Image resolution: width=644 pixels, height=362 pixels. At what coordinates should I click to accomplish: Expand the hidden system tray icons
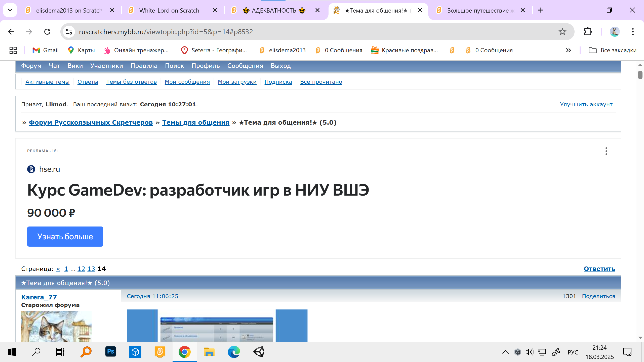click(505, 352)
